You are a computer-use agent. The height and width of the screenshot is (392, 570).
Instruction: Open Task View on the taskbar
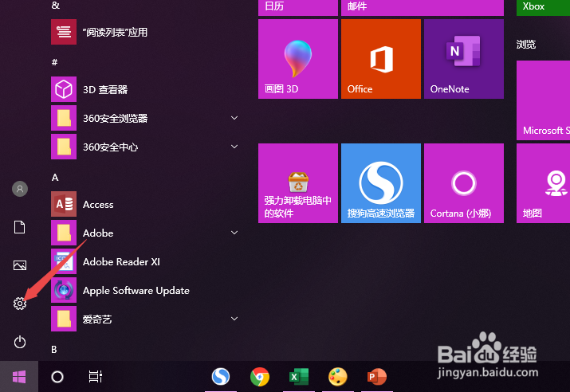(x=95, y=377)
